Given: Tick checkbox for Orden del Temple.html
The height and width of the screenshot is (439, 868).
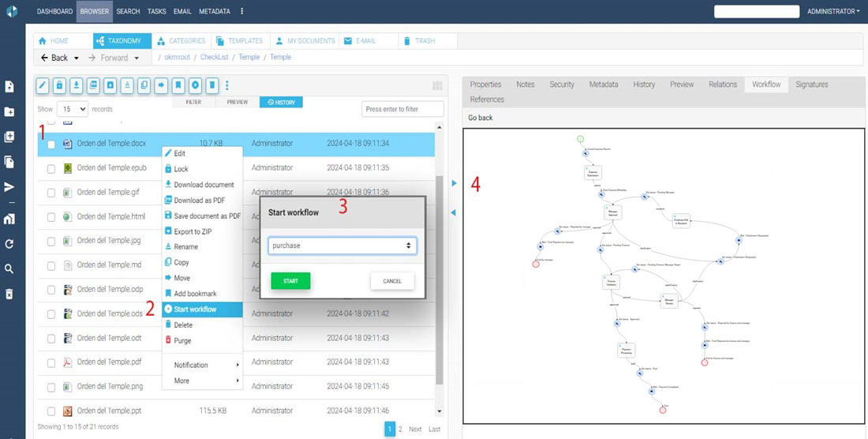Looking at the screenshot, I should [51, 218].
